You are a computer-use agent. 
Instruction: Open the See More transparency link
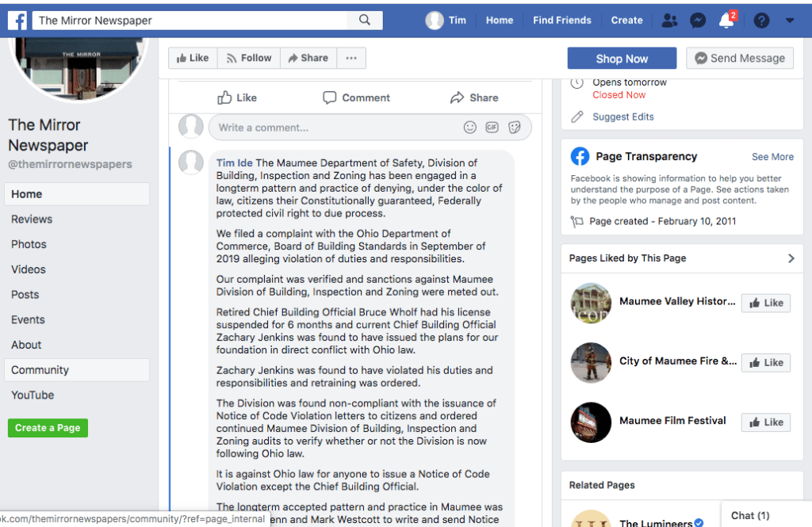tap(772, 157)
